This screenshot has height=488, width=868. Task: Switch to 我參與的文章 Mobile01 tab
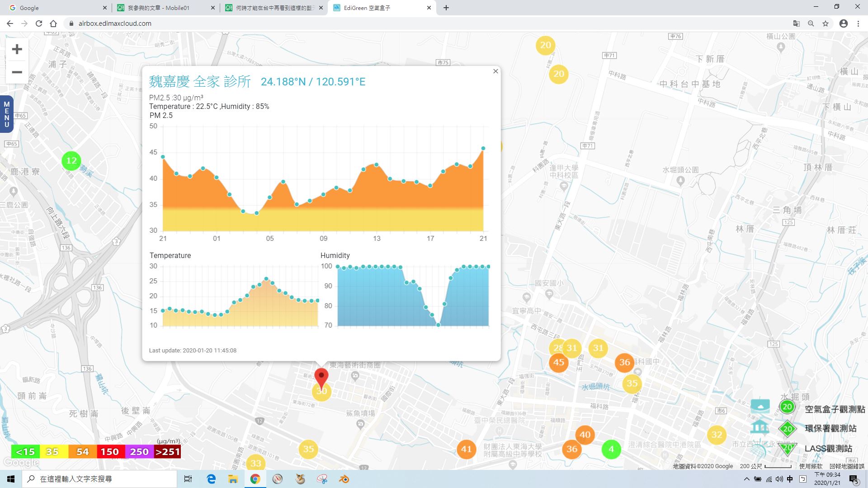click(165, 8)
